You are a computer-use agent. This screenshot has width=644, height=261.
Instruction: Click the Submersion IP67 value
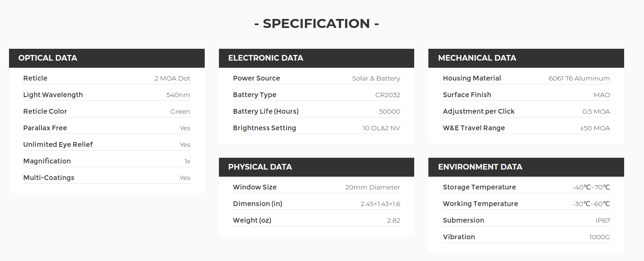603,221
